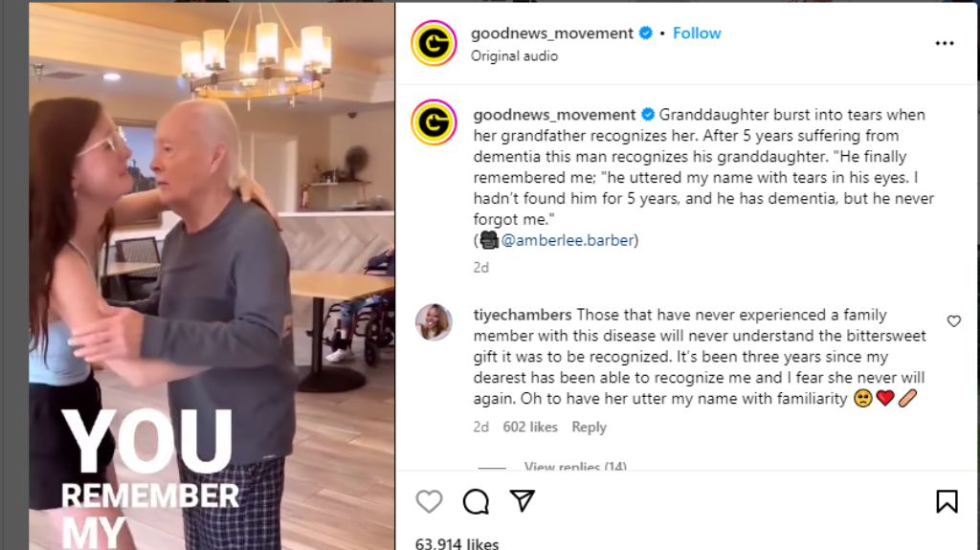Open the 63,914 likes list

point(457,543)
